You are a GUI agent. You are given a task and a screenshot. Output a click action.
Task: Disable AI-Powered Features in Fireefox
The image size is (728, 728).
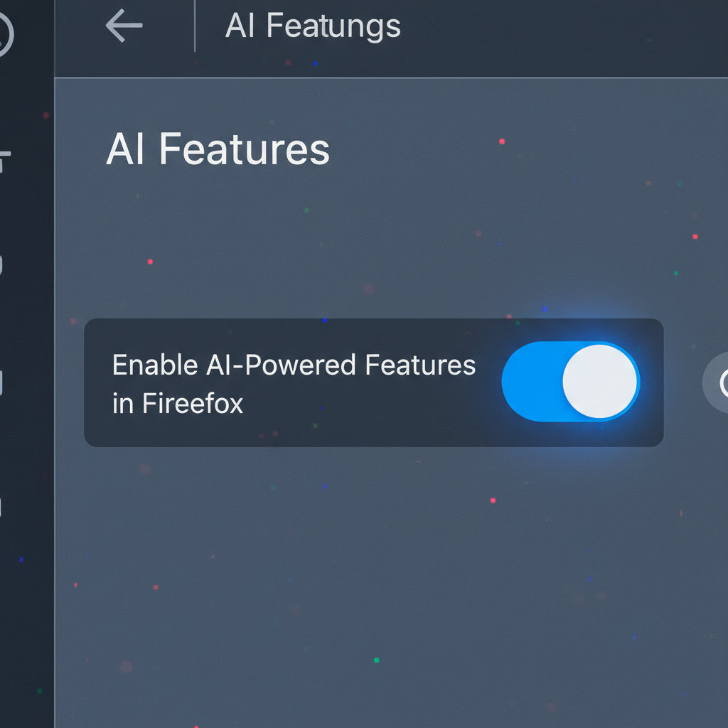click(x=571, y=382)
